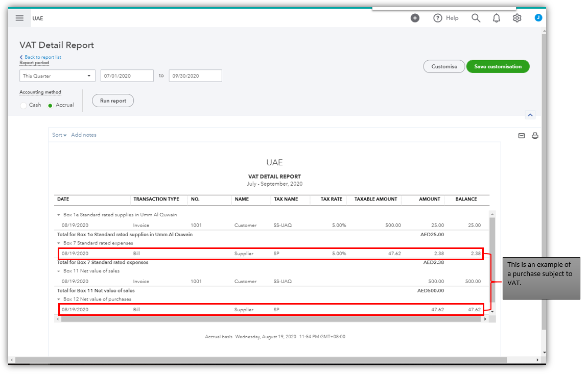Open the Sort dropdown

(x=59, y=135)
